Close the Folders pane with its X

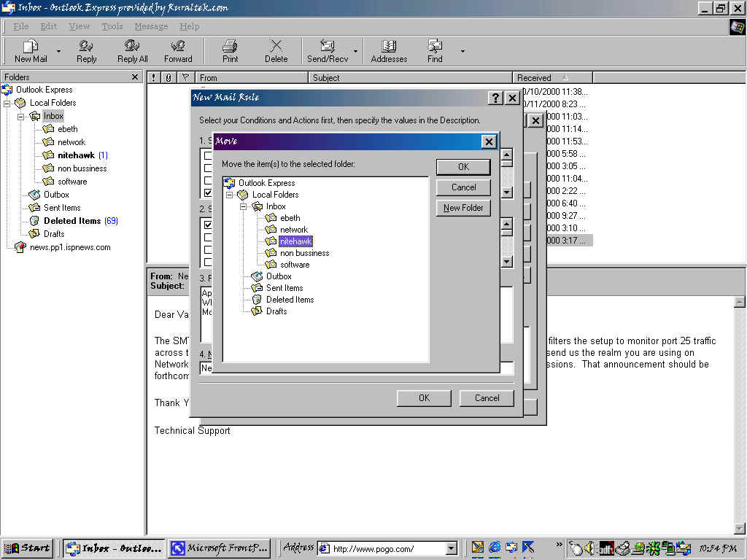coord(135,77)
